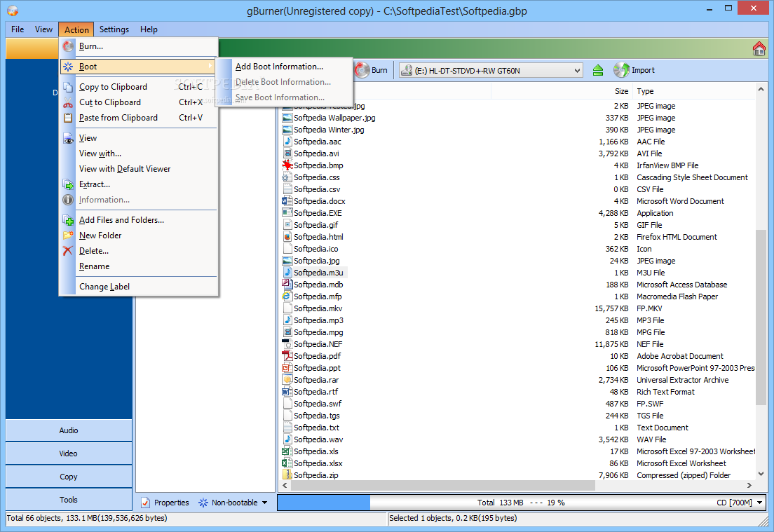Open the Help menu
Image resolution: width=774 pixels, height=532 pixels.
149,29
